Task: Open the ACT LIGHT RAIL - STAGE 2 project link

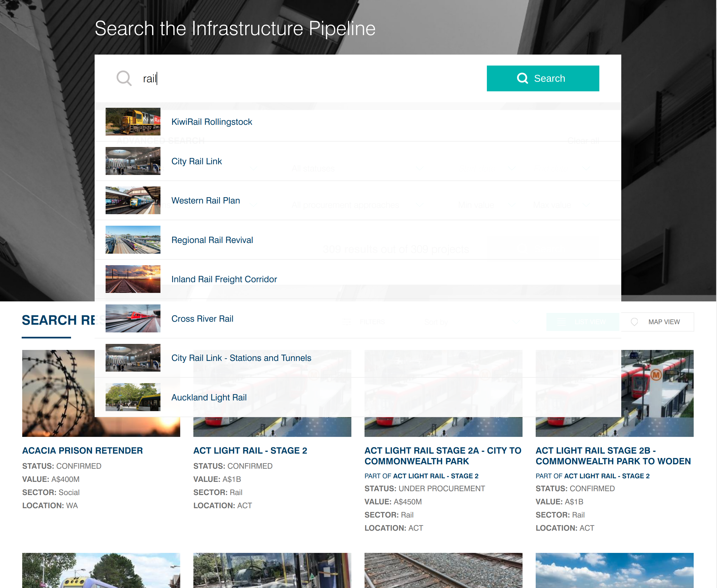Action: click(x=250, y=451)
